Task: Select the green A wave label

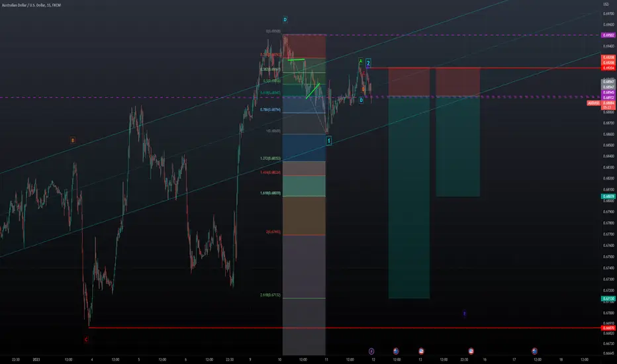Action: point(360,61)
